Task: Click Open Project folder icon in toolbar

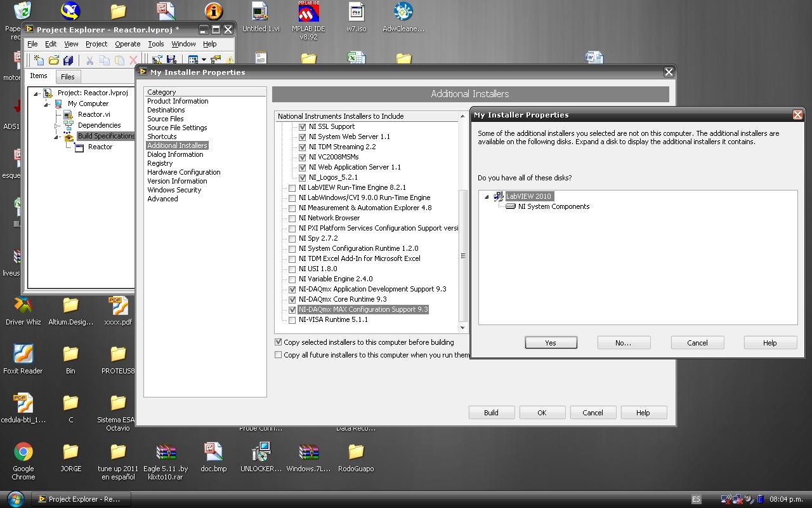Action: point(53,60)
